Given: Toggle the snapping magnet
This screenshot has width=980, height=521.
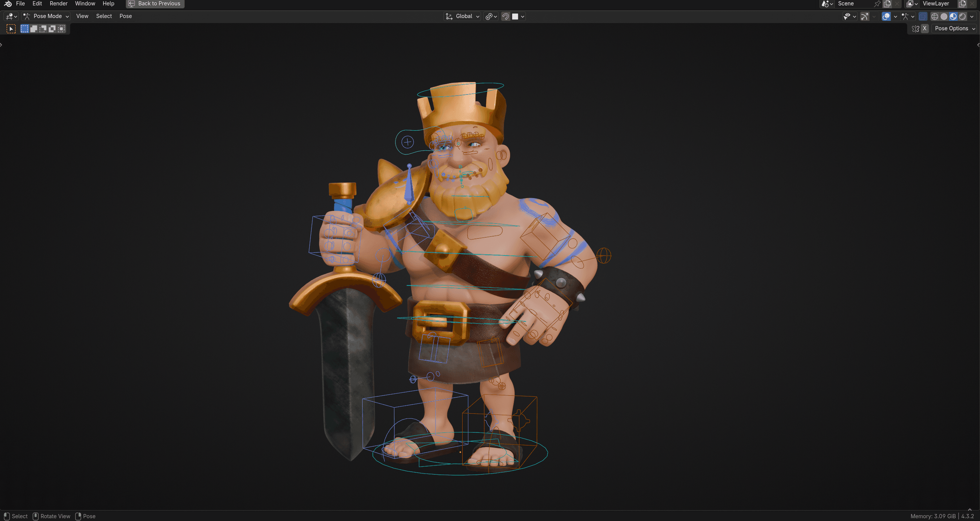Looking at the screenshot, I should [x=505, y=16].
